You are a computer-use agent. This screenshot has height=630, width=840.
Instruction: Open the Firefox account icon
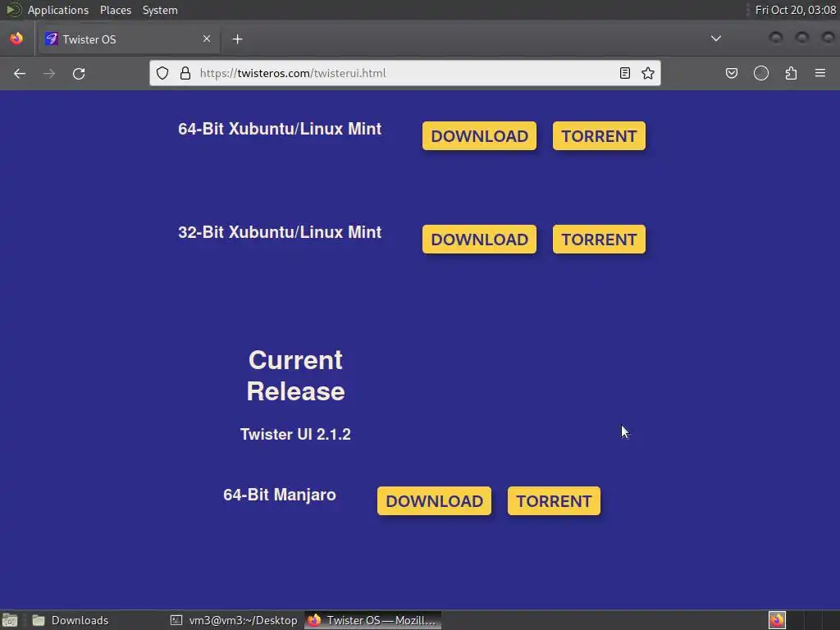(x=761, y=73)
